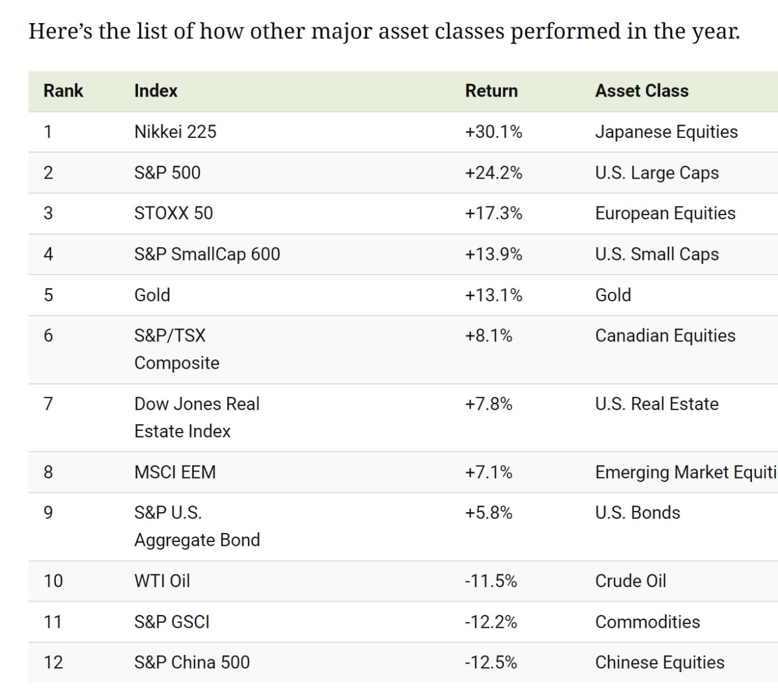Click the Index column header
Screen dimensions: 778x700
click(x=156, y=91)
